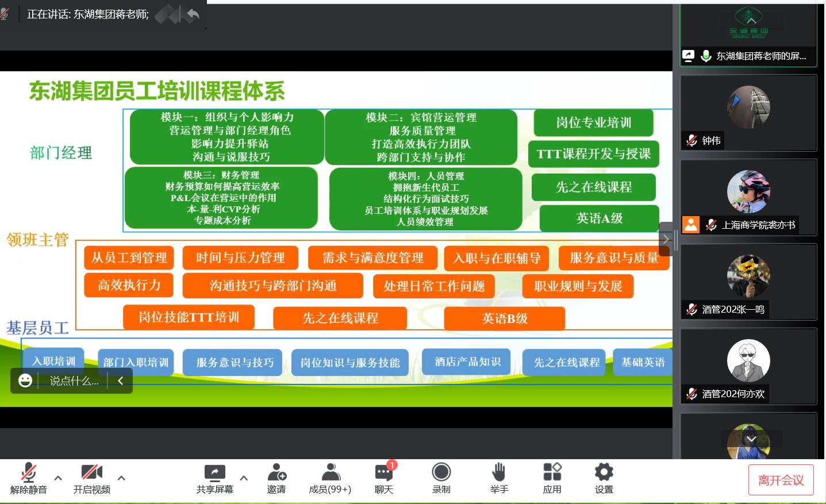Click blue 入职培训 box
826x504 pixels.
[54, 361]
